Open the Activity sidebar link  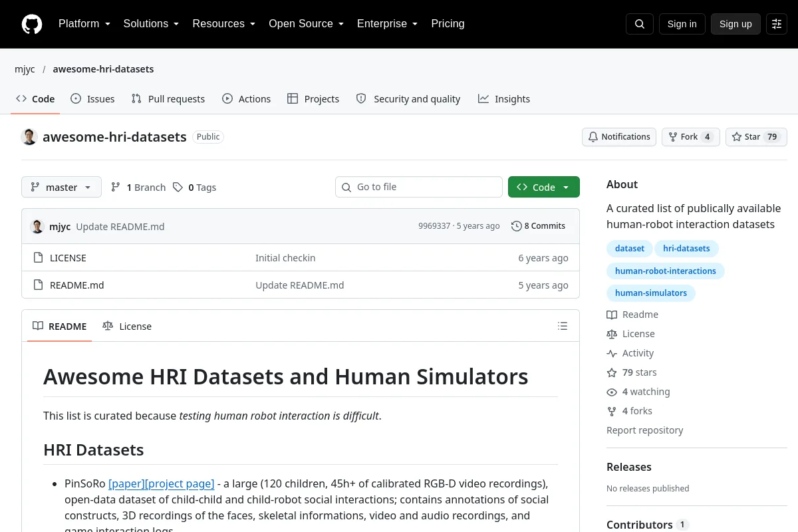630,353
